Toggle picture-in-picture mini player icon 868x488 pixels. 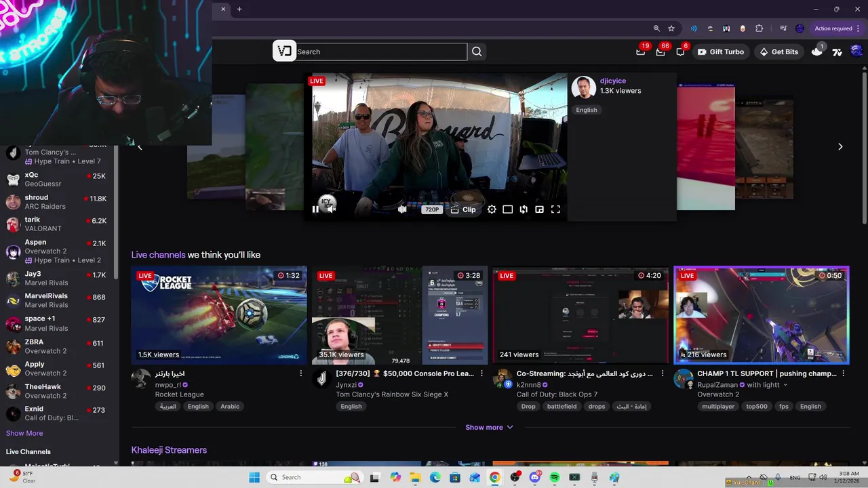(x=540, y=209)
